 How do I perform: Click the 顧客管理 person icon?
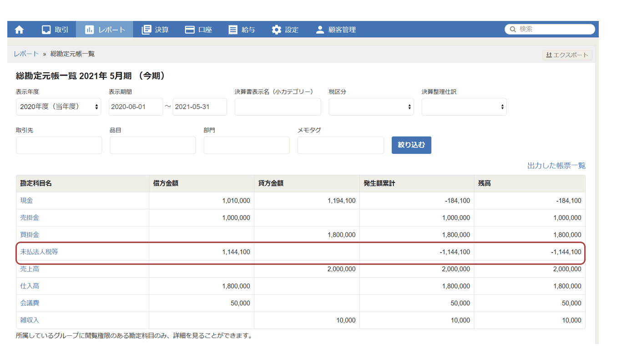point(320,30)
